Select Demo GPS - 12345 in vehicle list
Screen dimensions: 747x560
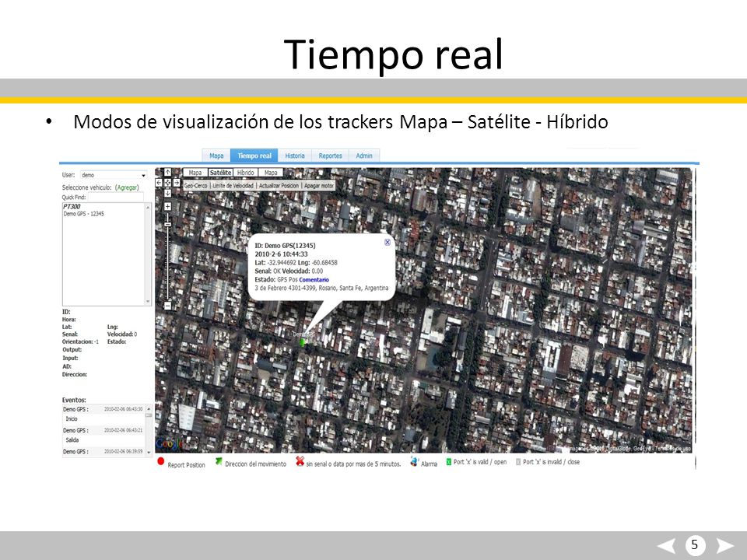coord(84,214)
